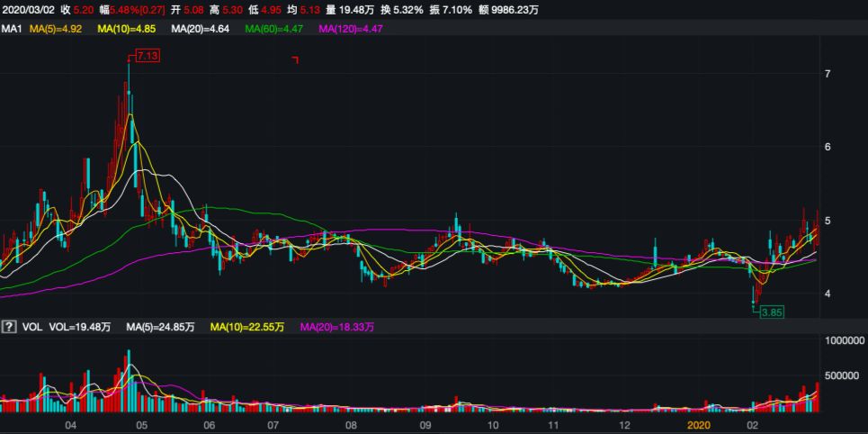Click the 09 month marker on time axis
Viewport: 868px width, 434px height.
coord(425,422)
